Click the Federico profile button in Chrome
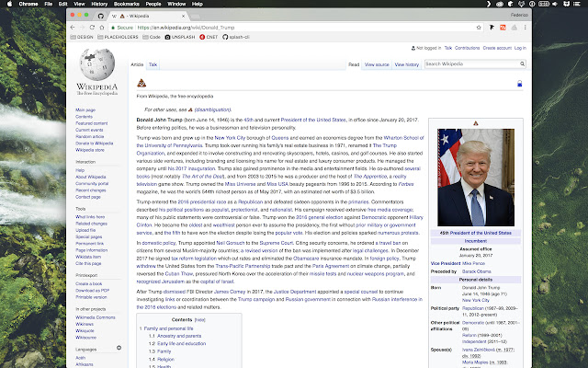This screenshot has height=368, width=588. 519,15
